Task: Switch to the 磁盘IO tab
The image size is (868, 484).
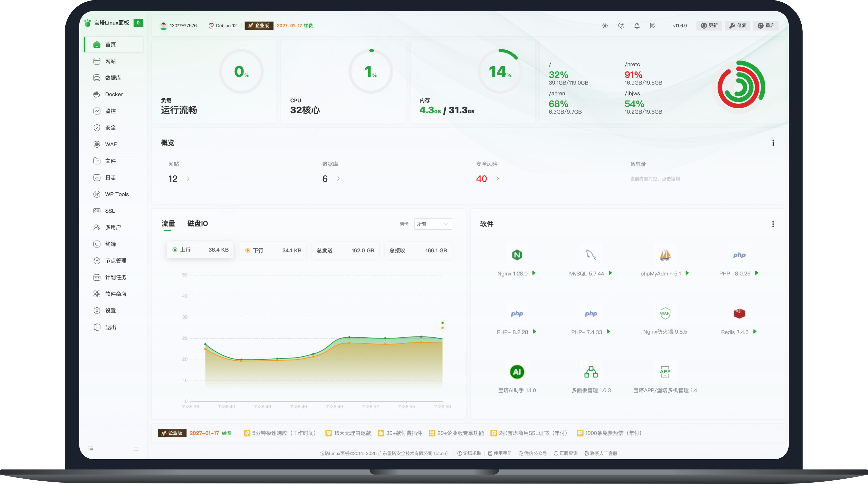Action: tap(197, 224)
